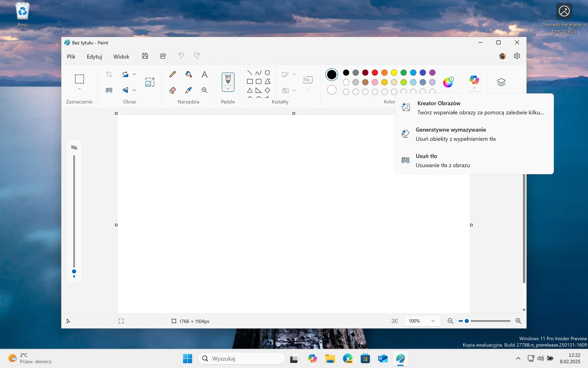Click the zoom out minus button
This screenshot has width=588, height=368.
[x=450, y=321]
